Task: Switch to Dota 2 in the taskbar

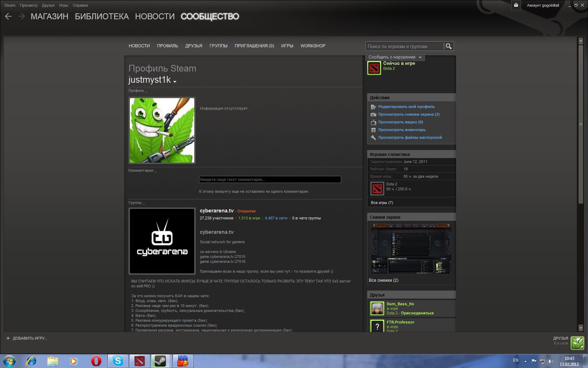Action: (139, 361)
